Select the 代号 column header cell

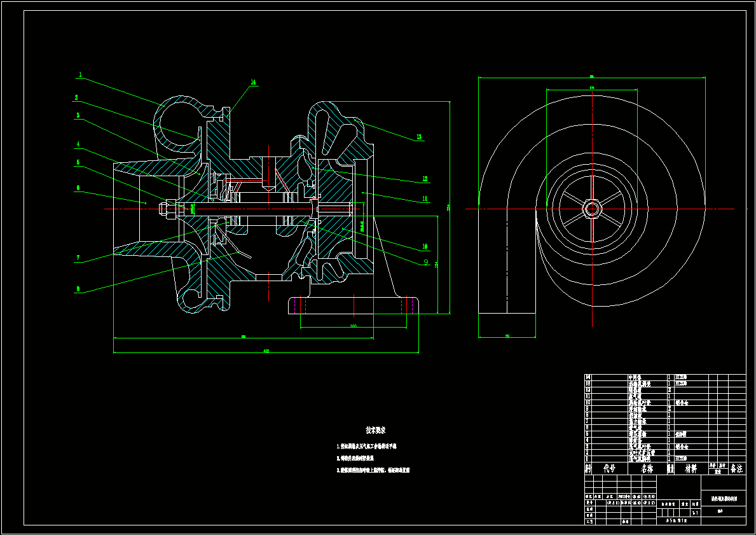[x=609, y=468]
